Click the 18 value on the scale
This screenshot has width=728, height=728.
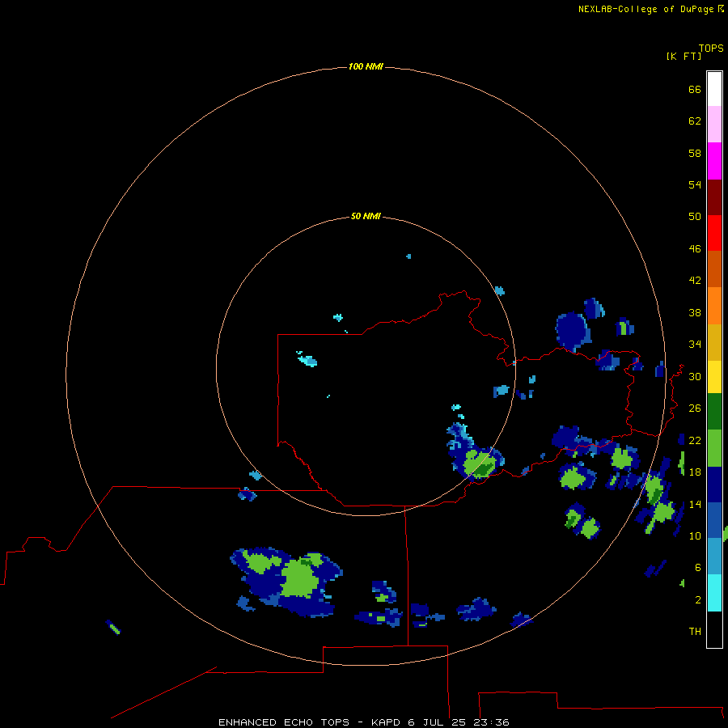[695, 472]
